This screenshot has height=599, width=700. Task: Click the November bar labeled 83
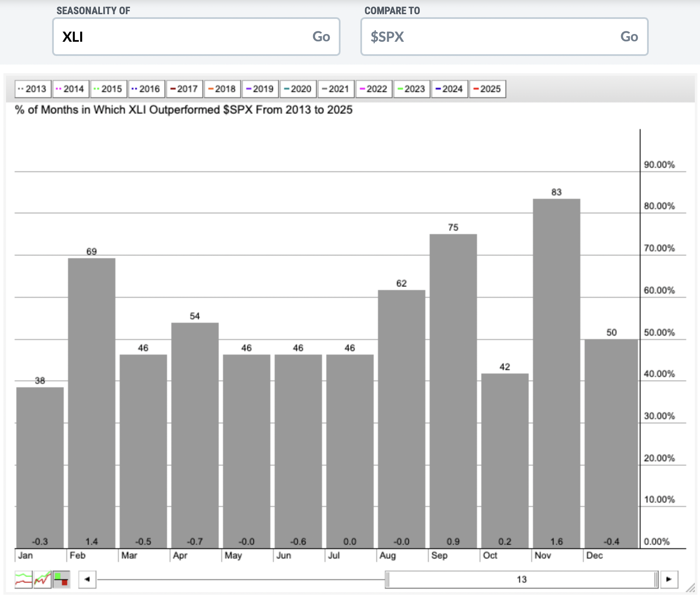click(556, 374)
